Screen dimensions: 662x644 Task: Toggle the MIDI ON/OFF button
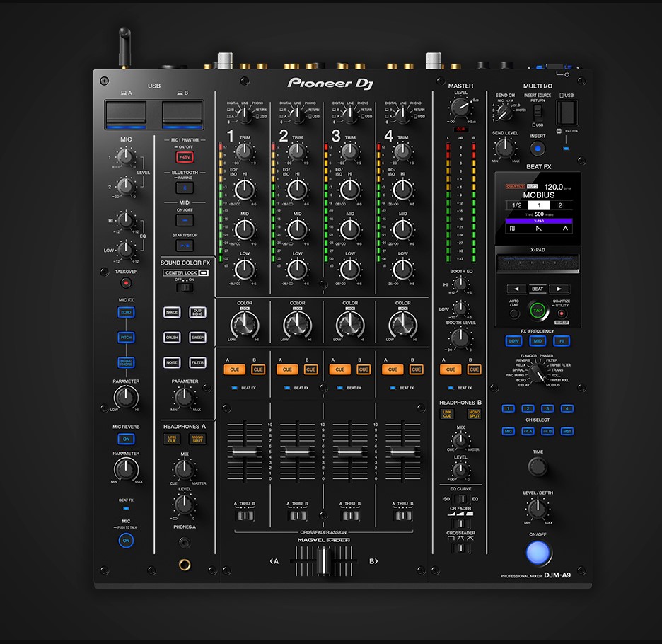click(185, 220)
